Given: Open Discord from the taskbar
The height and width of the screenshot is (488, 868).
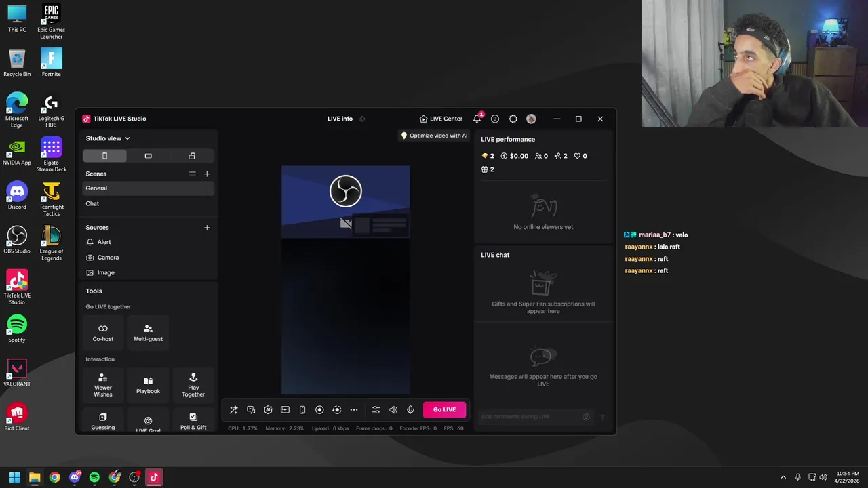Looking at the screenshot, I should coord(75,477).
